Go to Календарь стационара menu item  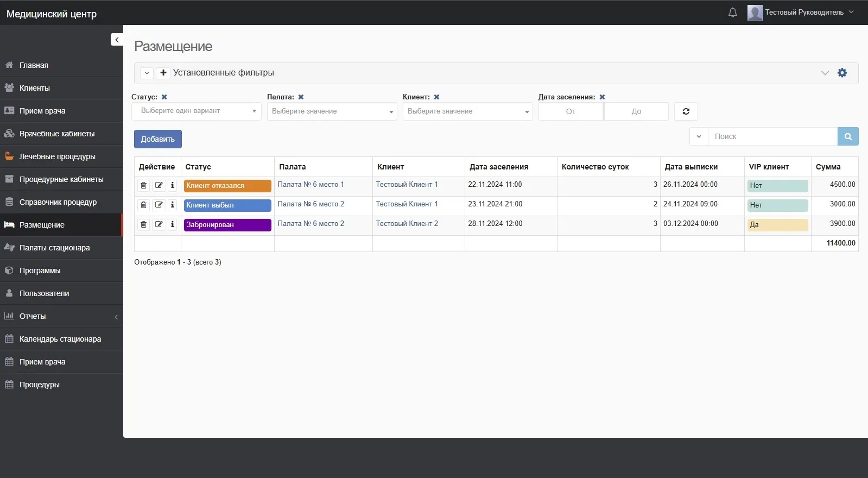coord(60,339)
